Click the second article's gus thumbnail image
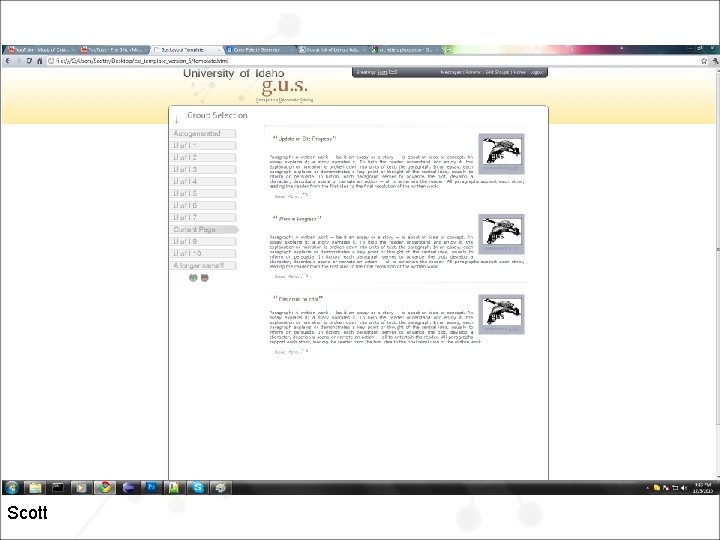 [x=501, y=234]
